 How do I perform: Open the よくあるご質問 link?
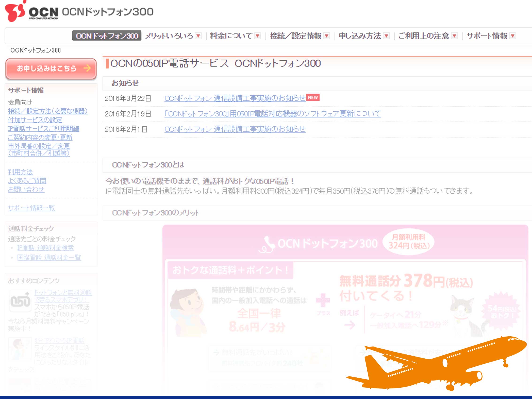27,181
